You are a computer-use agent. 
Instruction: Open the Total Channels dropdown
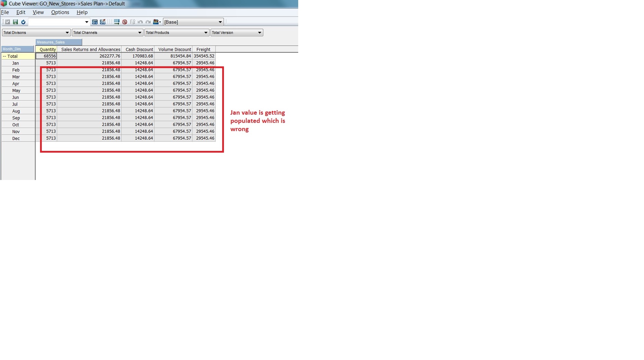(108, 33)
